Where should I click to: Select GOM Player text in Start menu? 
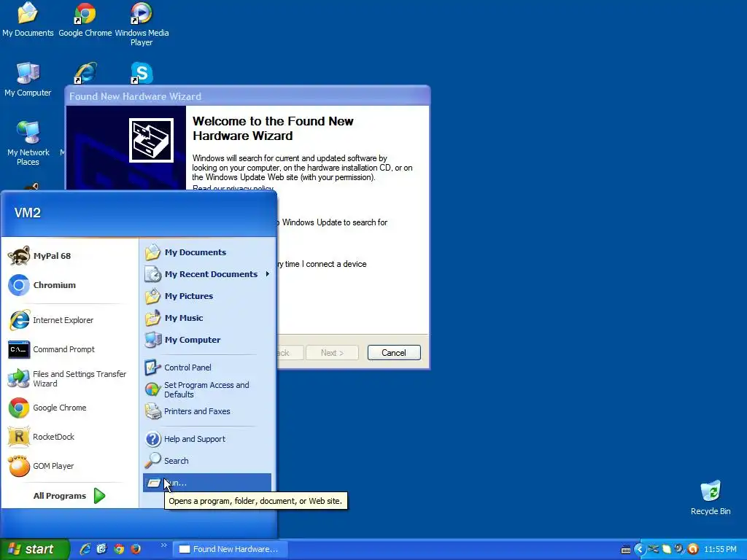pyautogui.click(x=53, y=466)
